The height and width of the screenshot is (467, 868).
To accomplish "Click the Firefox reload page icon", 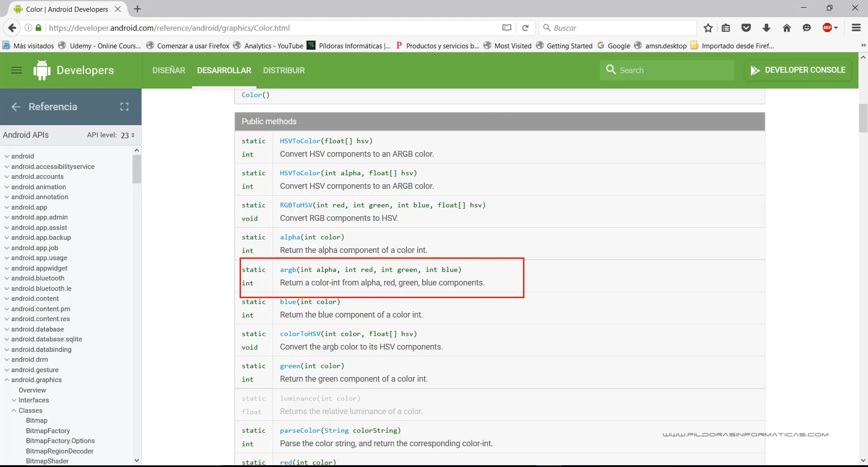I will point(525,28).
